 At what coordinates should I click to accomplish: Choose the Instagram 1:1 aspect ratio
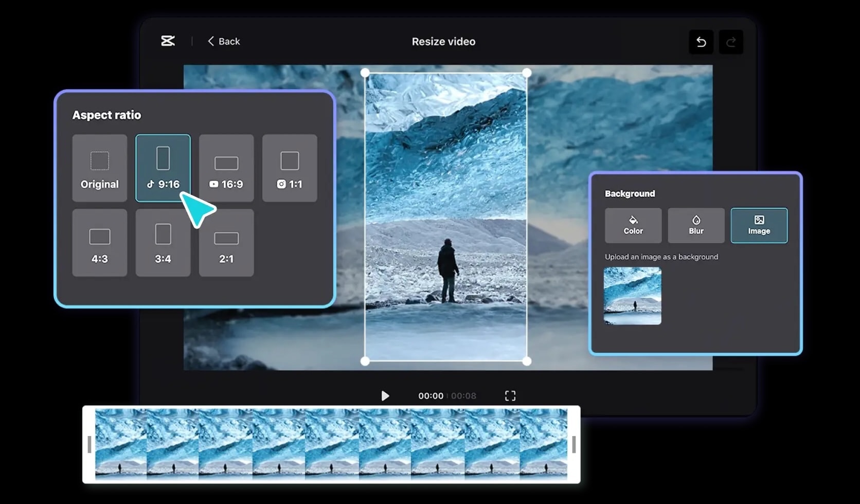[x=290, y=168]
